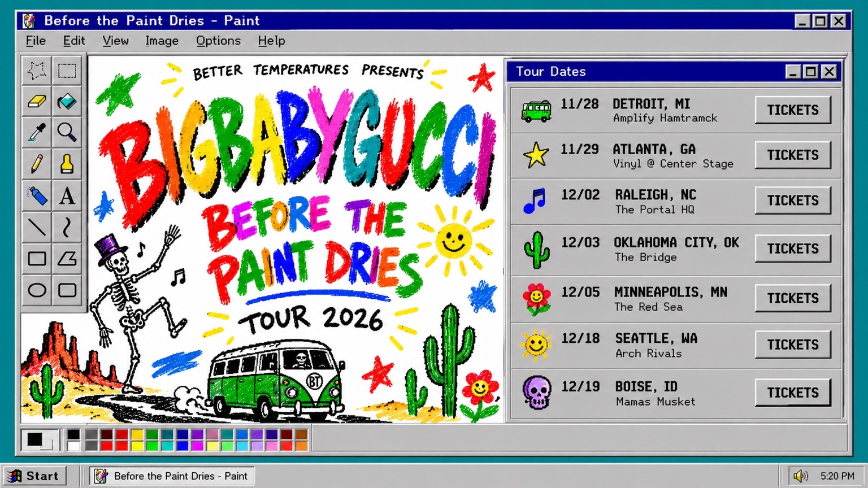
Task: Select the Text tool
Action: pos(67,196)
